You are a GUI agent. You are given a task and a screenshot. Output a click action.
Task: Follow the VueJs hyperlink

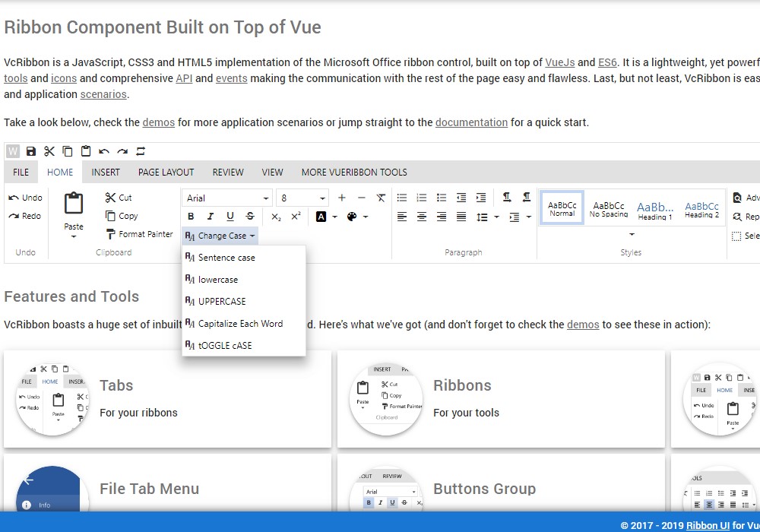[560, 62]
